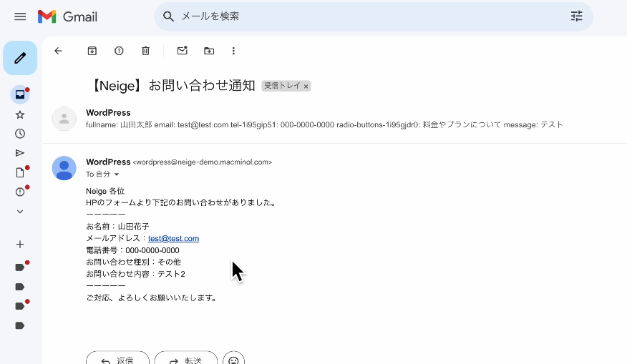
Task: Open the second label in sidebar
Action: pyautogui.click(x=20, y=287)
